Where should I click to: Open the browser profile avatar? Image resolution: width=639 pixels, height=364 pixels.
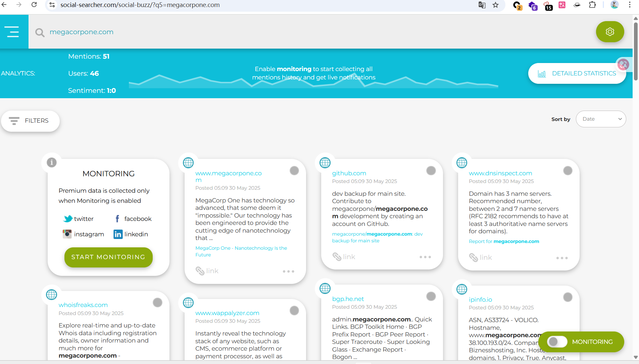(x=615, y=5)
